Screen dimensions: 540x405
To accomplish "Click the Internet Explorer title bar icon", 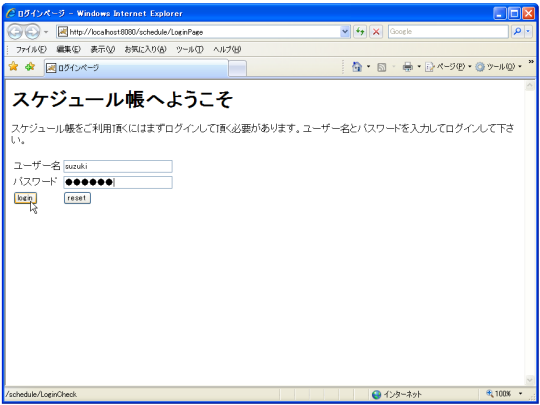I will [11, 13].
